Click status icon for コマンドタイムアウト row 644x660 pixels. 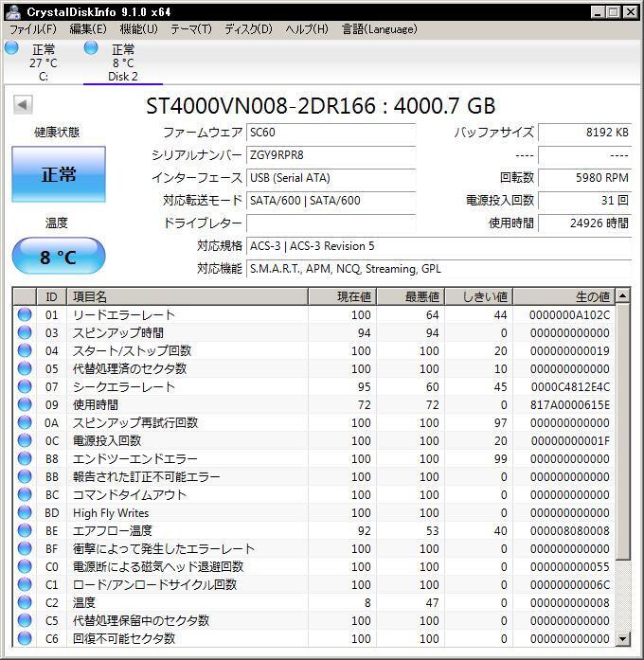click(x=25, y=494)
